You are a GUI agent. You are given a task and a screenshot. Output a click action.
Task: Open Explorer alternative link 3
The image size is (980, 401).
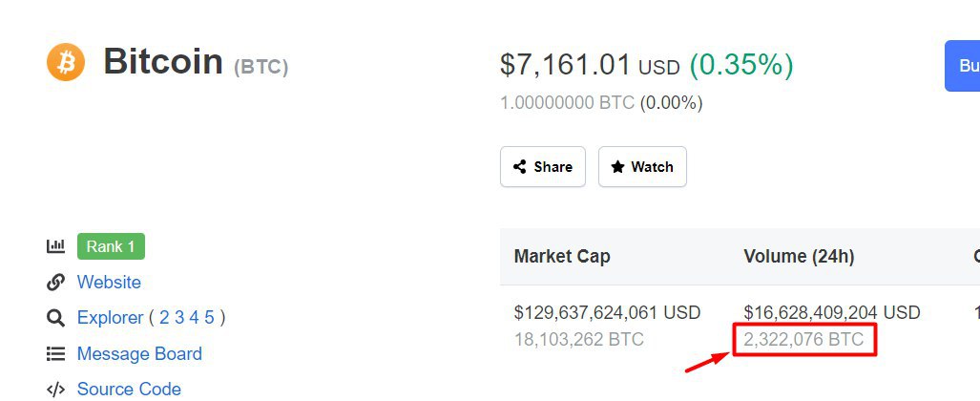click(178, 318)
